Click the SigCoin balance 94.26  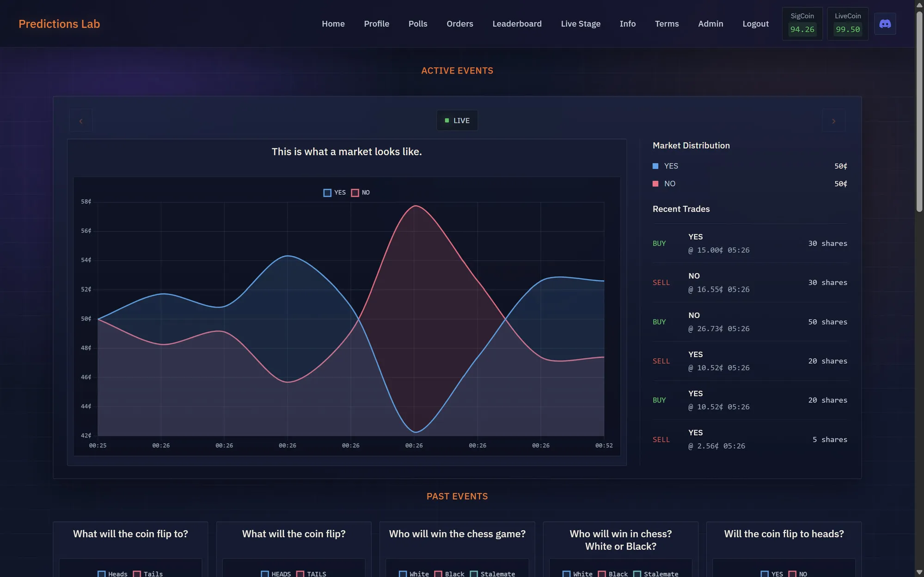[802, 30]
